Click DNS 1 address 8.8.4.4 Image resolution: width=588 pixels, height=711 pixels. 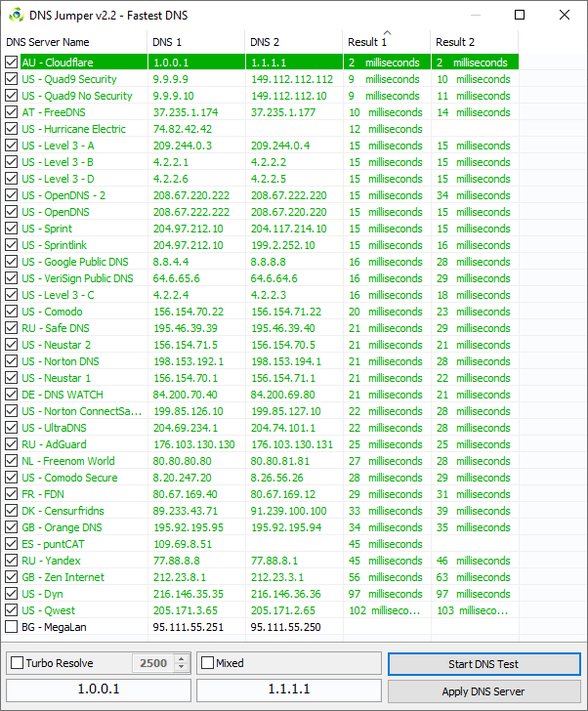(171, 262)
